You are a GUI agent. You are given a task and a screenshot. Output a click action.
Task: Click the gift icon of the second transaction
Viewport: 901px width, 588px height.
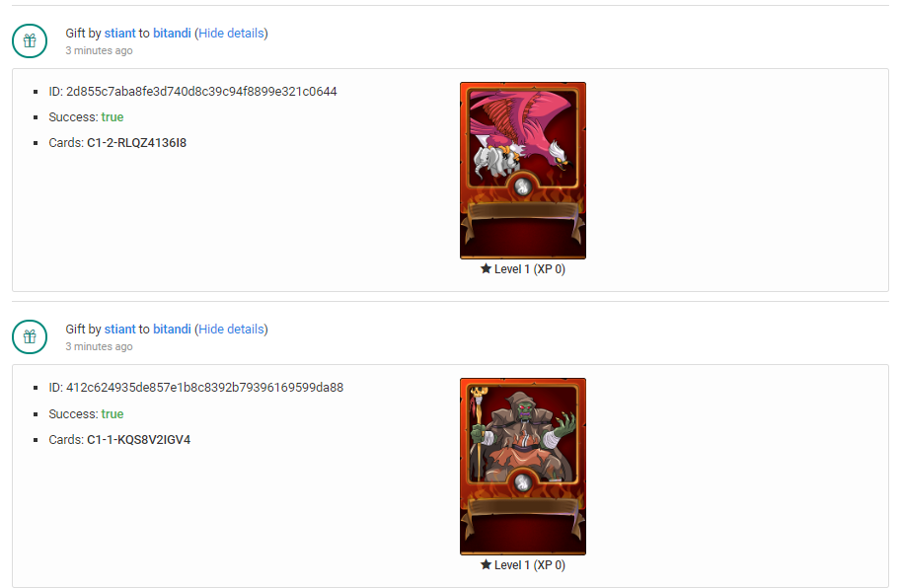coord(30,337)
